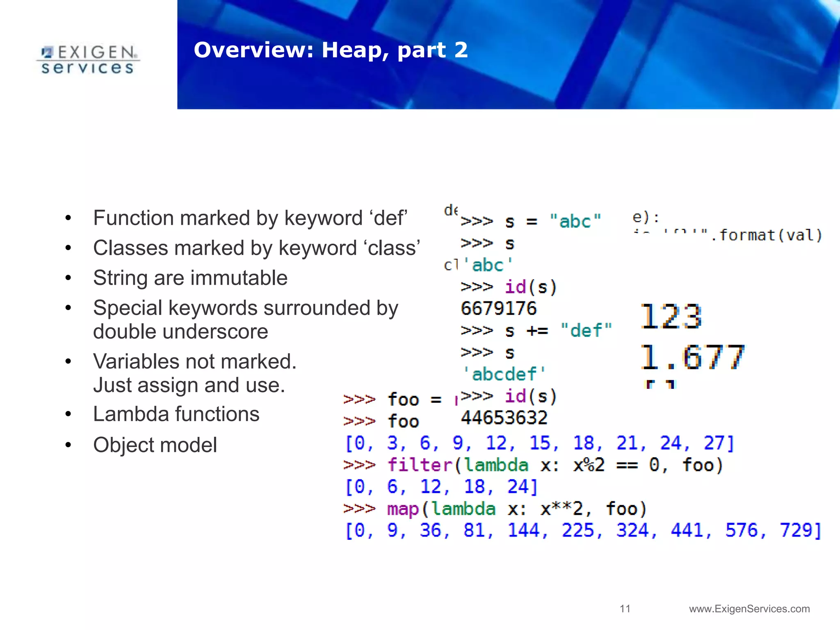840x630 pixels.
Task: Click the map(lambda x: x**2, foo) line
Action: [495, 509]
